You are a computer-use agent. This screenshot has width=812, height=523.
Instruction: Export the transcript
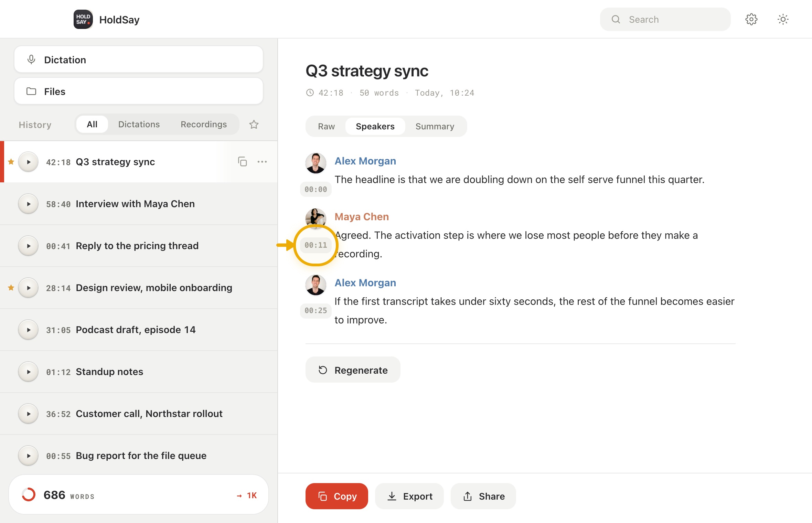[409, 496]
